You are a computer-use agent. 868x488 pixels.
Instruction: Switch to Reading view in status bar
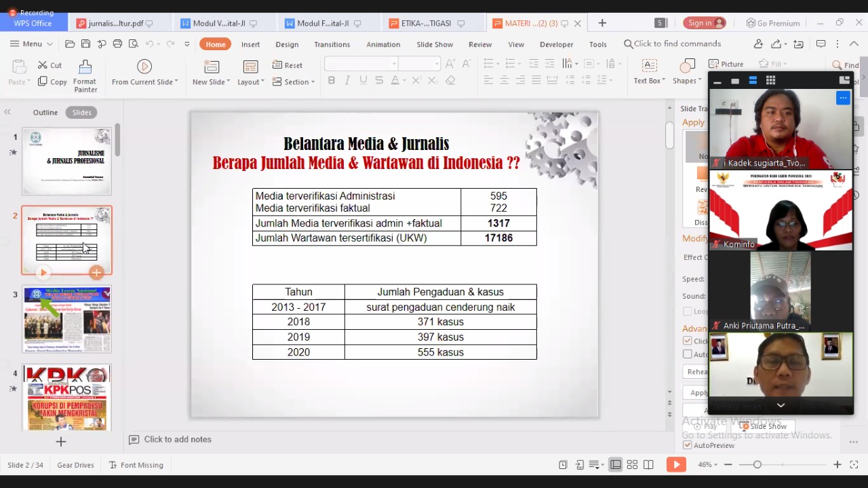click(648, 465)
